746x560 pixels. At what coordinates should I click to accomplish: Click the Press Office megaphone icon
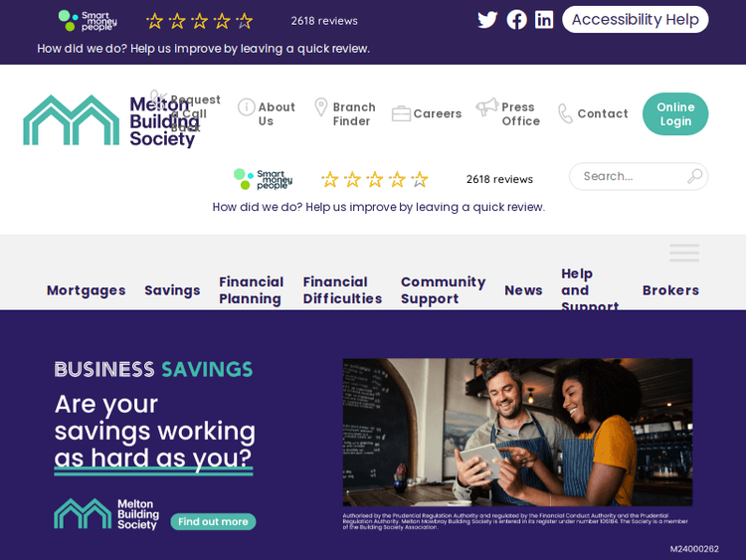(x=486, y=107)
